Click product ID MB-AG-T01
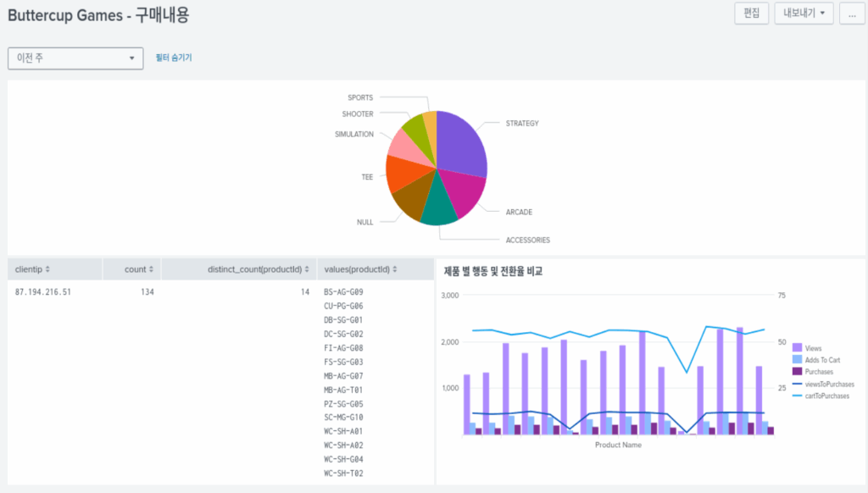This screenshot has width=868, height=493. (344, 390)
